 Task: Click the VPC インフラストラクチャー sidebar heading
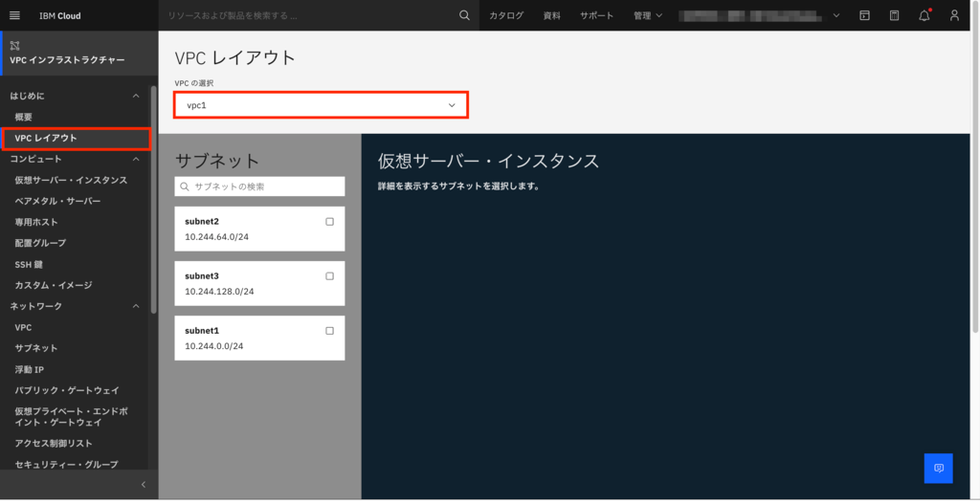67,60
